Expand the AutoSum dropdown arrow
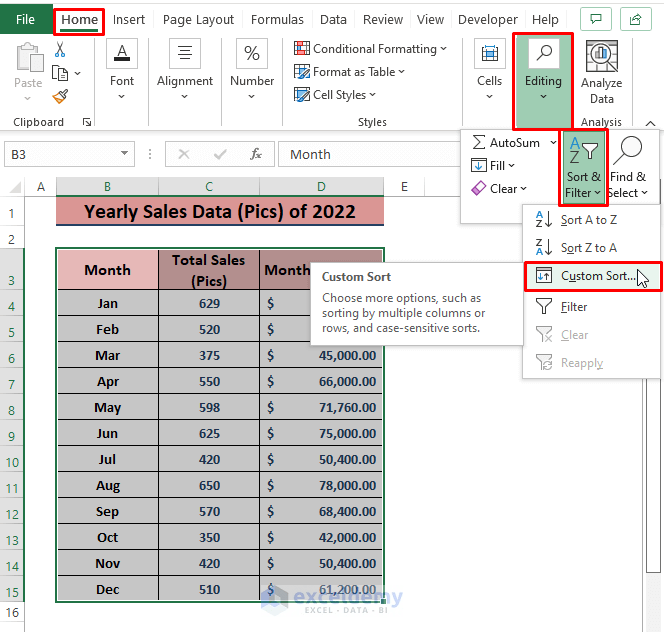Image resolution: width=664 pixels, height=632 pixels. (x=553, y=142)
